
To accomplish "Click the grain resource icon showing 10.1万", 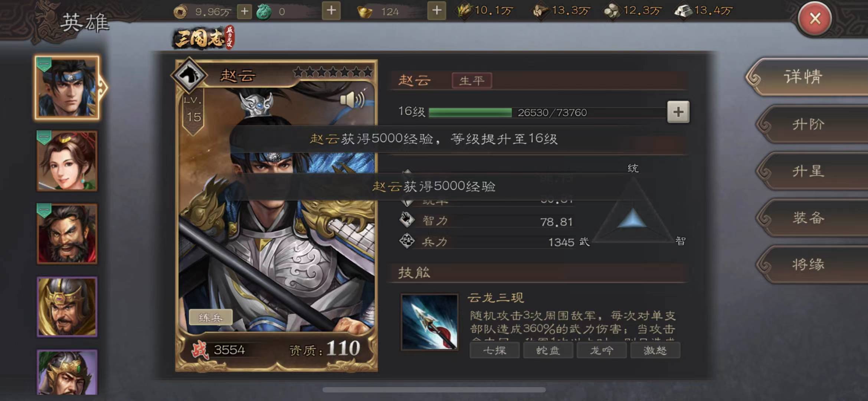I will (464, 10).
